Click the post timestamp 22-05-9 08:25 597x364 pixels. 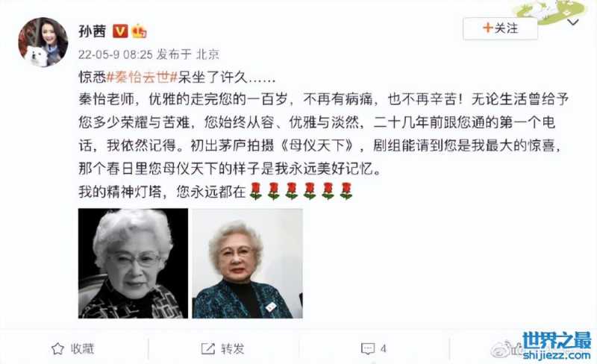click(x=116, y=54)
